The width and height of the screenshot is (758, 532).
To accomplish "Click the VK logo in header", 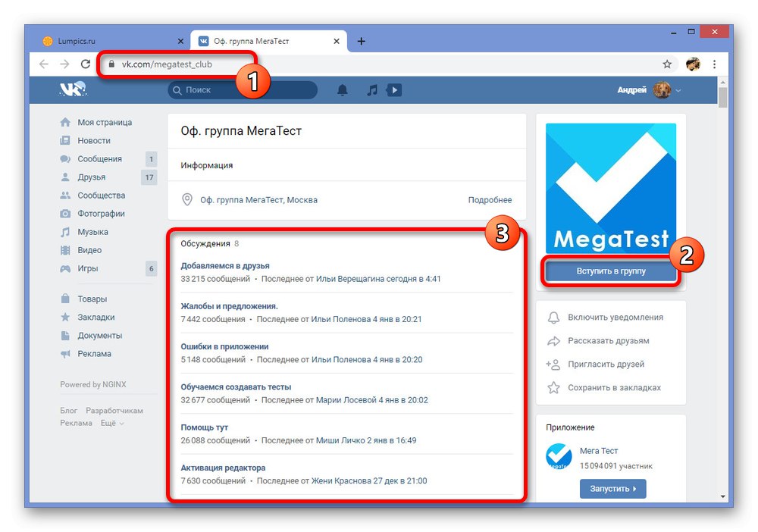I will click(73, 89).
